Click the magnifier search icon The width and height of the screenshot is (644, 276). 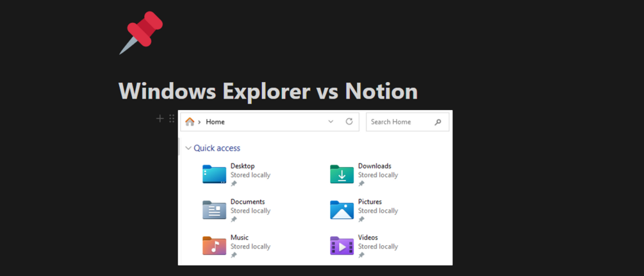tap(438, 122)
